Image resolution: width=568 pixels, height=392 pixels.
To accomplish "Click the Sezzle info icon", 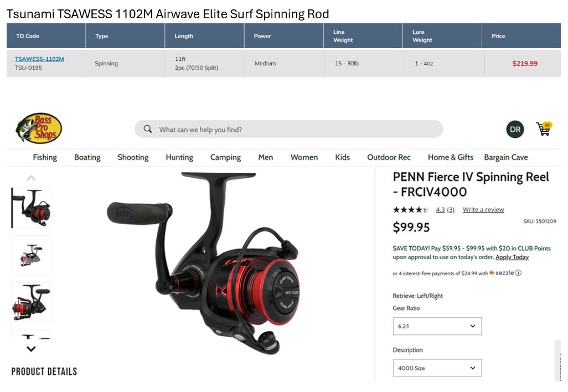I will click(518, 273).
